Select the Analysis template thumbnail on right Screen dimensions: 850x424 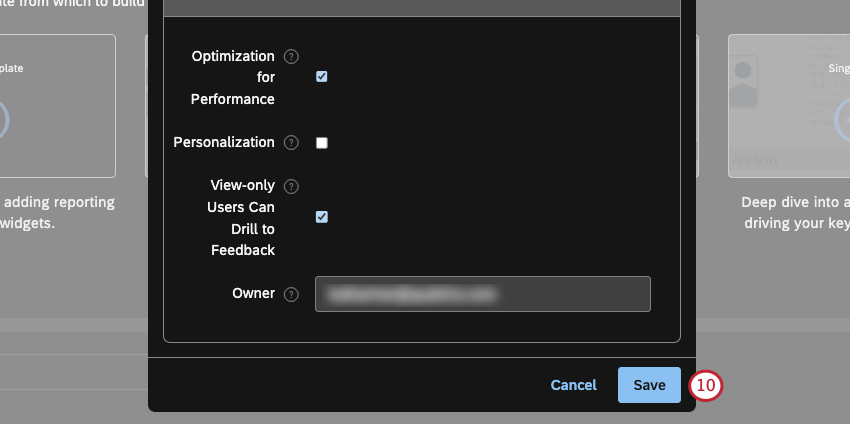(790, 105)
